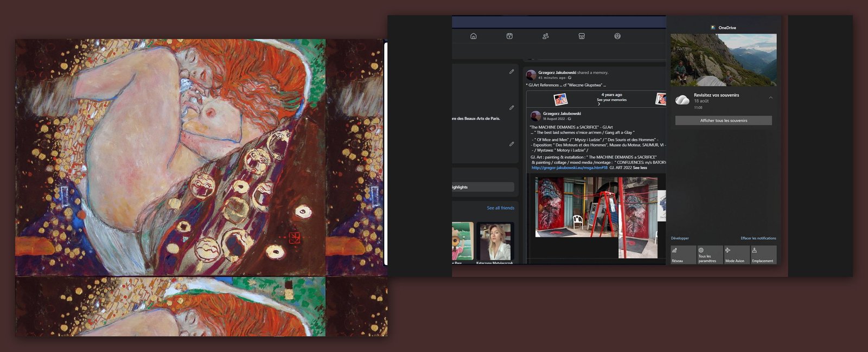Open Tous les paramètres tile
Screen dimensions: 868x352
(710, 255)
